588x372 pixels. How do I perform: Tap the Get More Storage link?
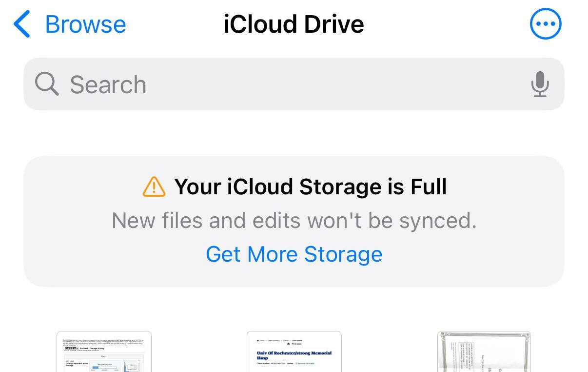[x=294, y=254]
